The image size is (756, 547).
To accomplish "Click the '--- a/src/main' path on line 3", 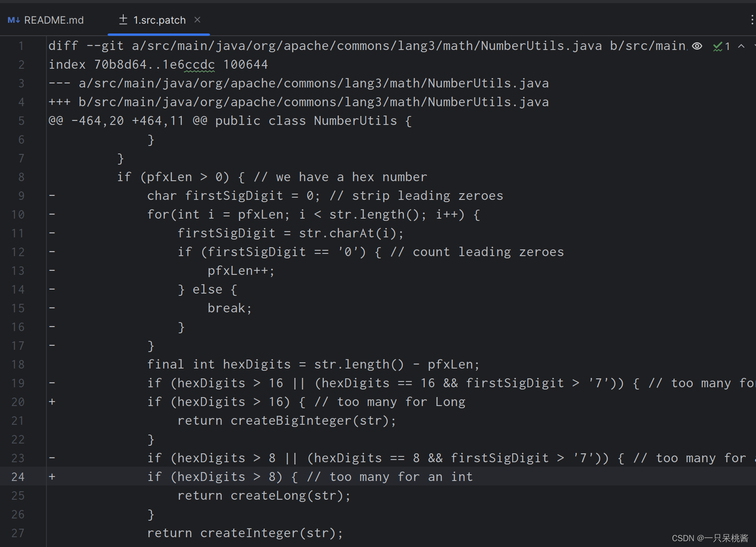I will [x=299, y=83].
